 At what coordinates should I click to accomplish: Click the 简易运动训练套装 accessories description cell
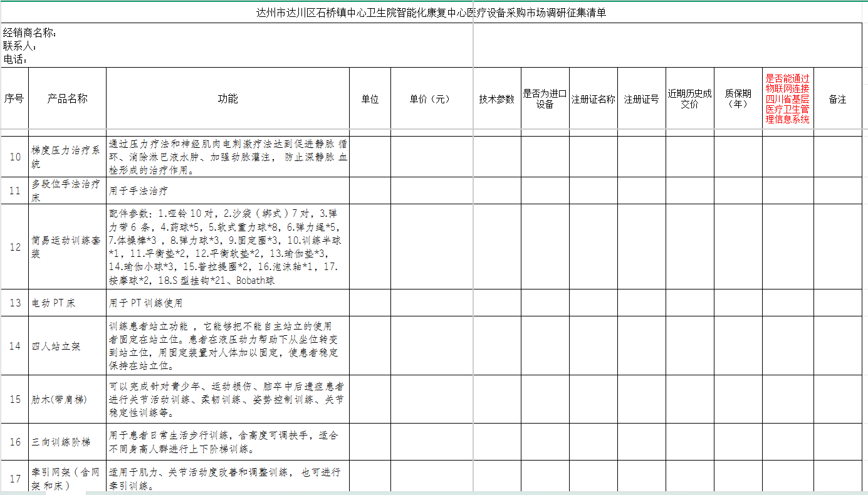tap(227, 247)
